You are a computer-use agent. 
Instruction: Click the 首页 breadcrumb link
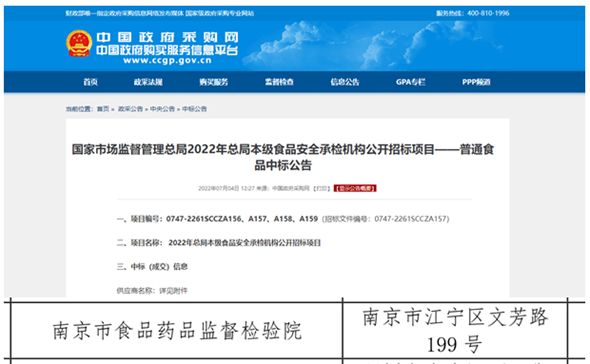coord(103,109)
